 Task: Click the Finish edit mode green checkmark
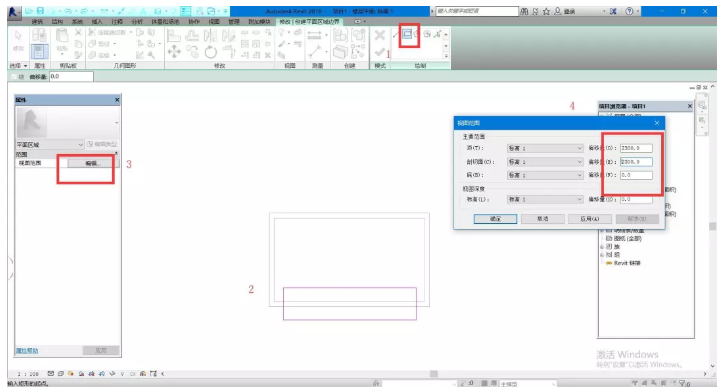pos(380,51)
